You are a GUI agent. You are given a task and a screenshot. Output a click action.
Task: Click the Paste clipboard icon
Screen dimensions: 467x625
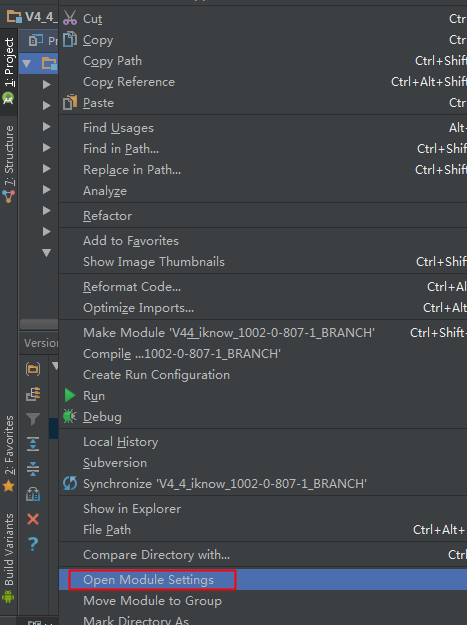click(70, 102)
